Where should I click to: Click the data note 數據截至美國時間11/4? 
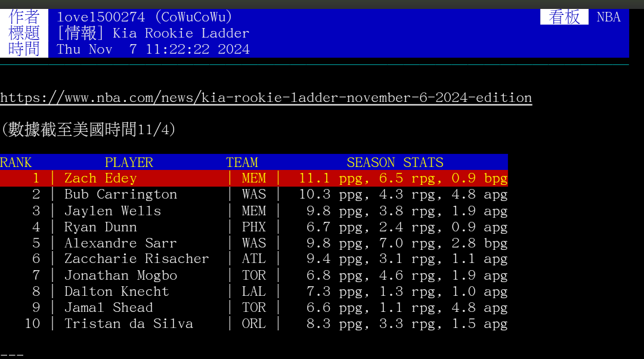tap(88, 129)
